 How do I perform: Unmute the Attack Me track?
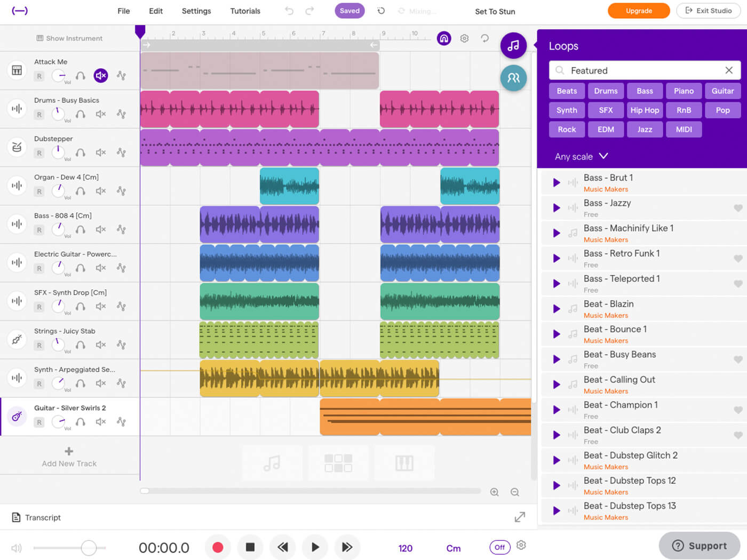click(101, 76)
